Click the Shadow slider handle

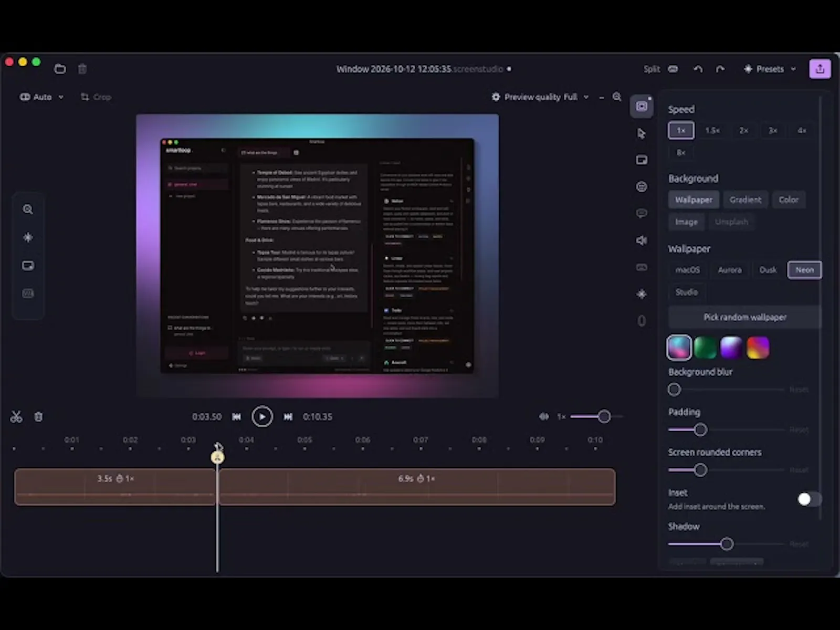[x=727, y=544]
